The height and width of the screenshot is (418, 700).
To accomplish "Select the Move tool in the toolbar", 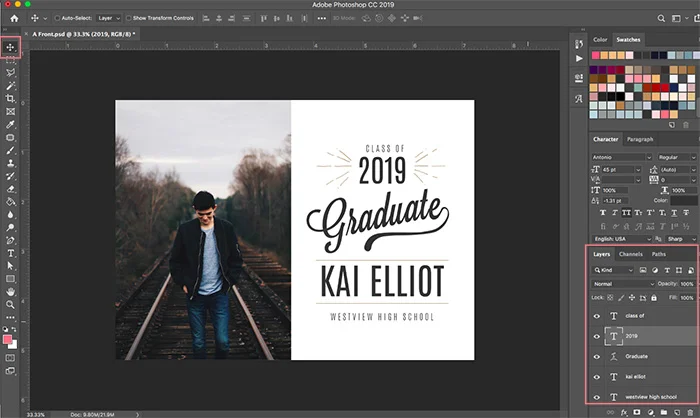I will [x=10, y=47].
